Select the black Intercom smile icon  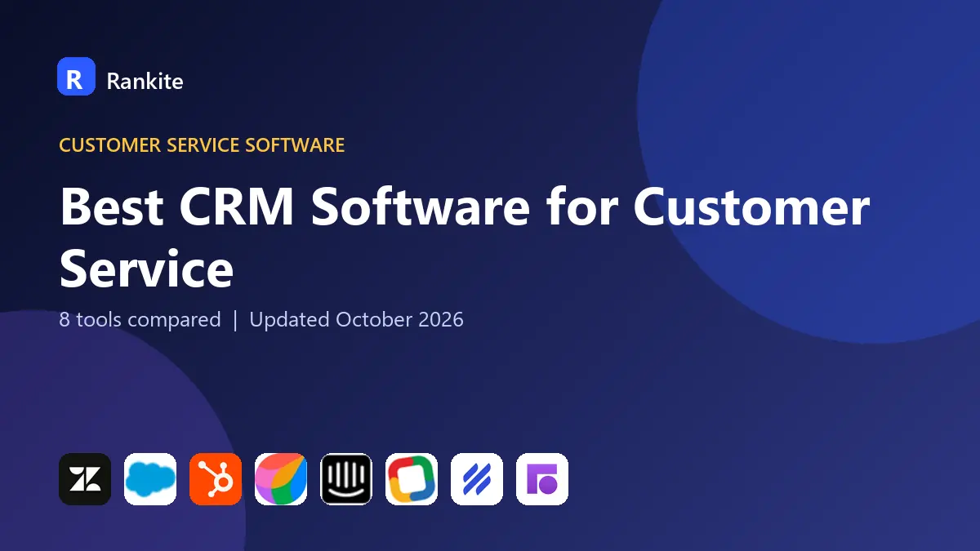coord(346,479)
